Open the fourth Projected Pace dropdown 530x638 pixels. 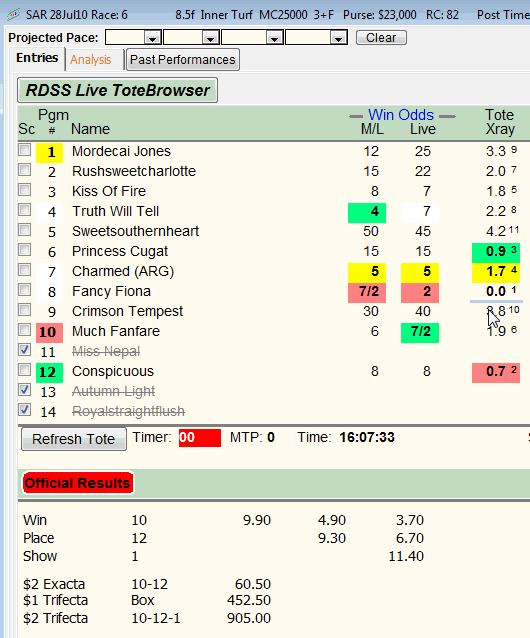click(338, 38)
